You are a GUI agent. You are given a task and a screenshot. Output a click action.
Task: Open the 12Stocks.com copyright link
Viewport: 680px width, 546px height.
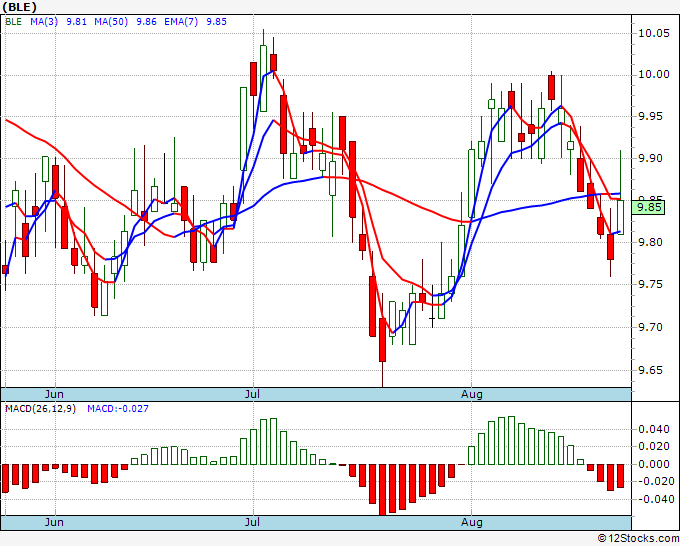tap(638, 539)
